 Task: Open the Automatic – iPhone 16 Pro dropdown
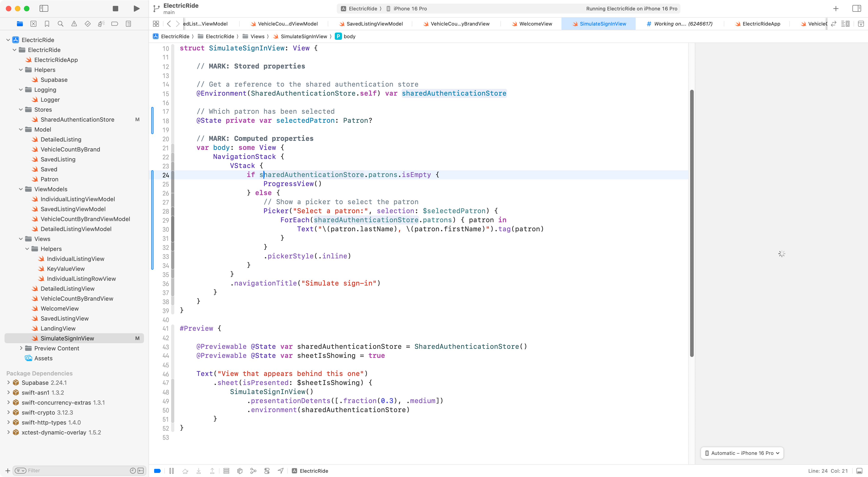[742, 453]
